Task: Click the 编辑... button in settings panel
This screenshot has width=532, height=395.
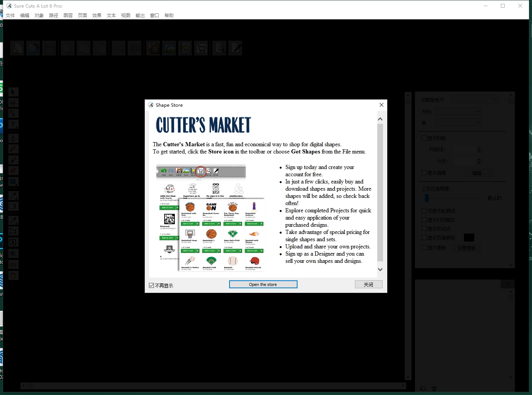Action: [x=479, y=173]
